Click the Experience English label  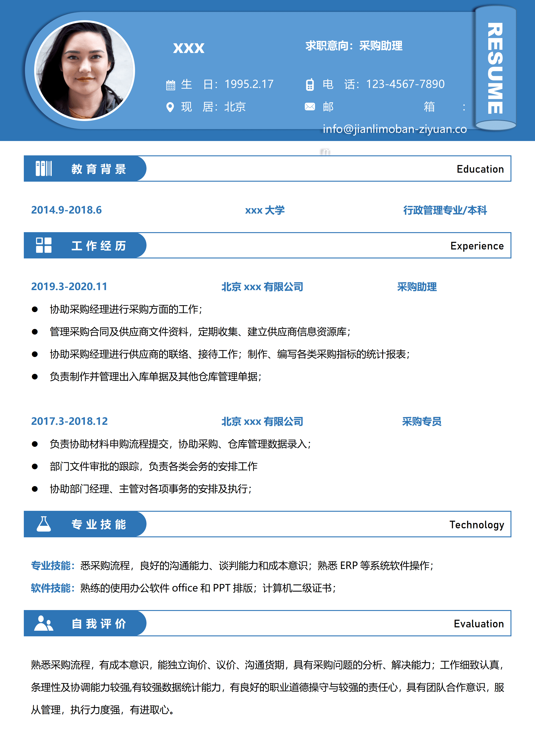click(477, 246)
